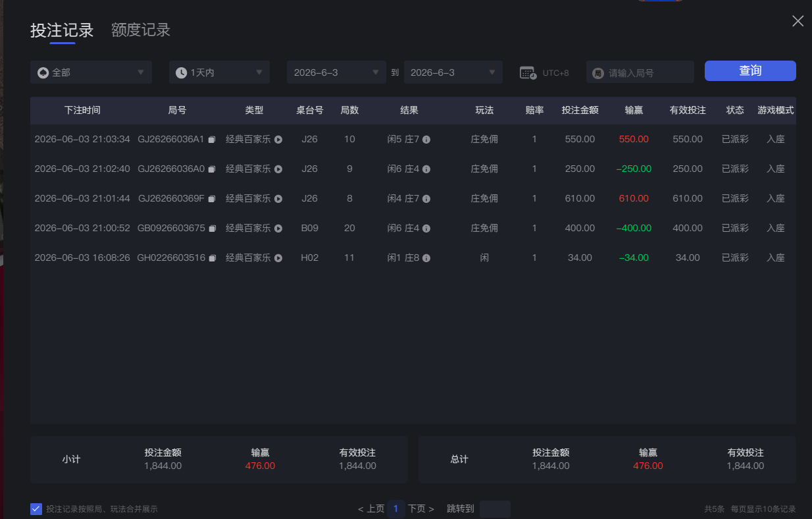Click the 小计 subtotal label
Viewport: 812px width, 519px height.
click(71, 459)
